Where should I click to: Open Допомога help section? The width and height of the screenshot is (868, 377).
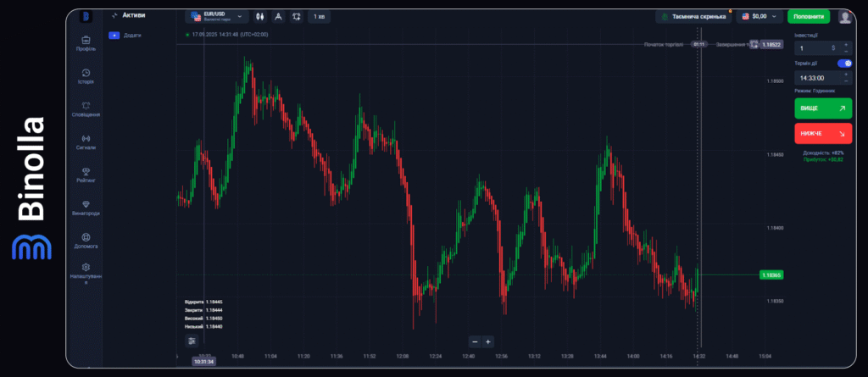(x=85, y=241)
